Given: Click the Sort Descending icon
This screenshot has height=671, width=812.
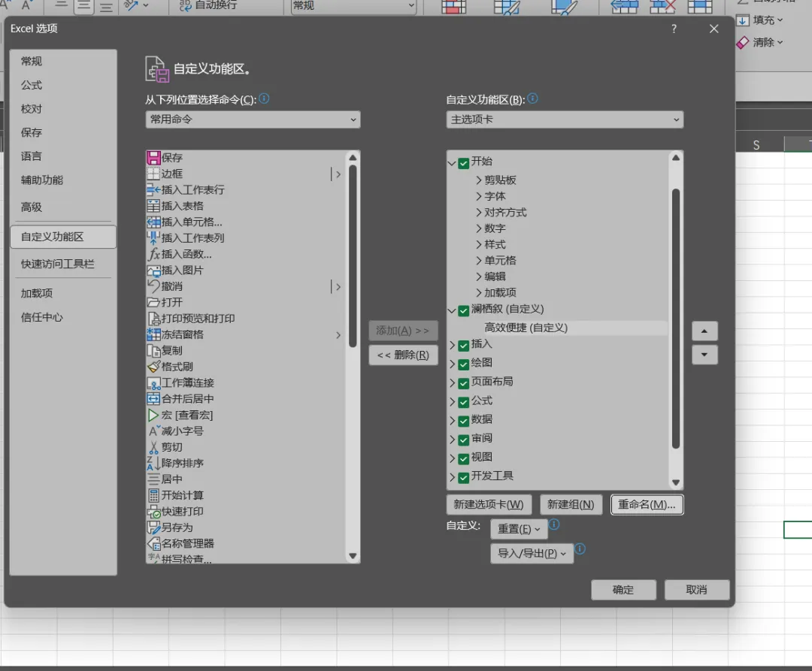Looking at the screenshot, I should 154,463.
